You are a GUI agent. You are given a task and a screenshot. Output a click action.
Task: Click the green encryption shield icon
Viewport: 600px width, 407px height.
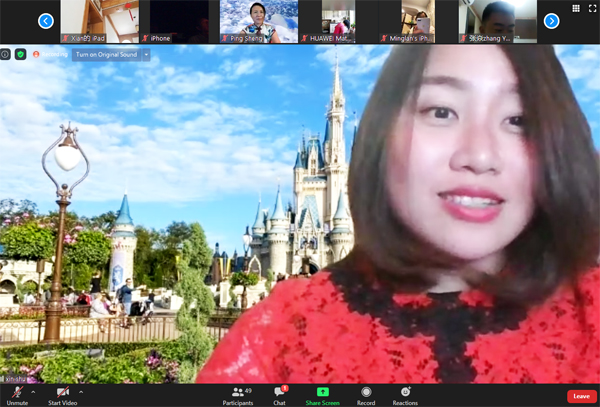(x=21, y=54)
